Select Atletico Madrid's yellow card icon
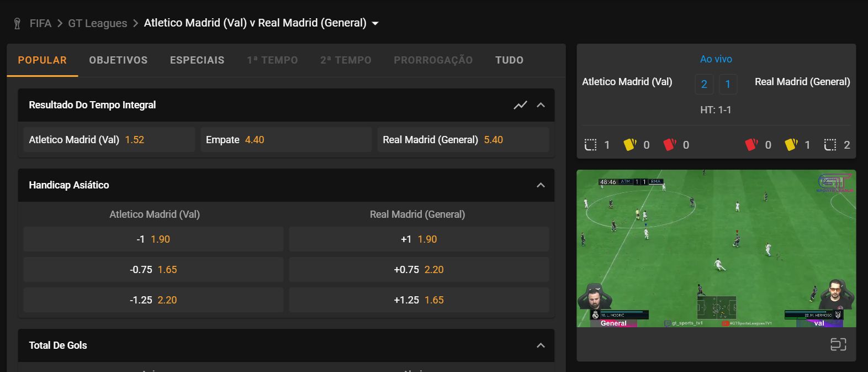 [x=630, y=144]
